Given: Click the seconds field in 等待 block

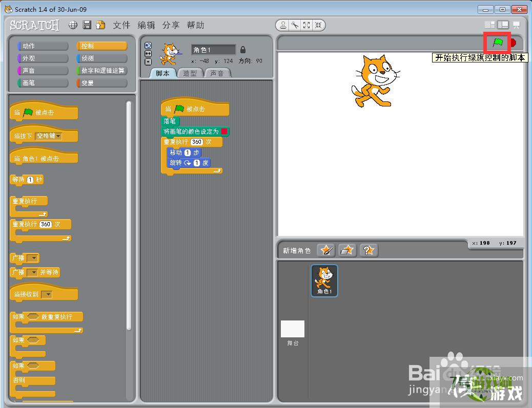Looking at the screenshot, I should pos(30,180).
